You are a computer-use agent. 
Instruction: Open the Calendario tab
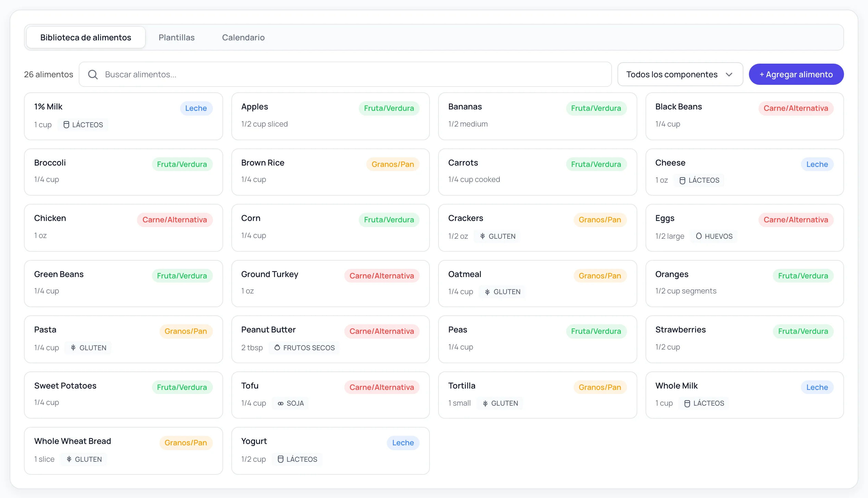(243, 37)
